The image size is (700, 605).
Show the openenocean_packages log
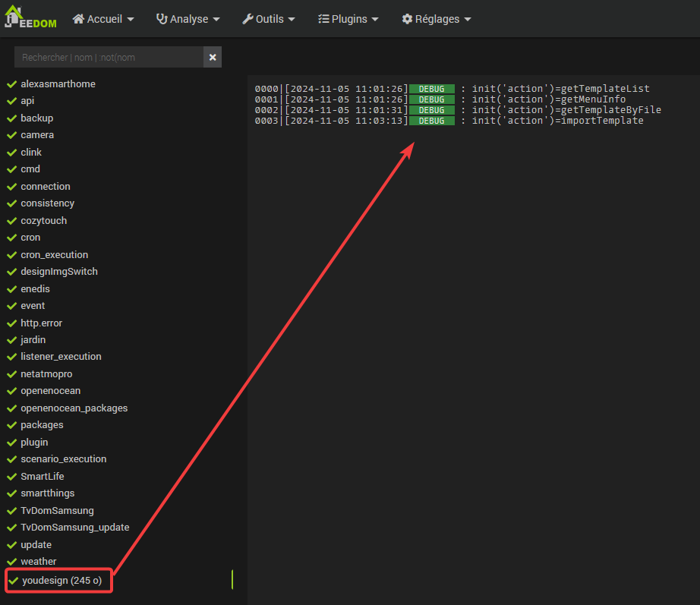[x=74, y=408]
